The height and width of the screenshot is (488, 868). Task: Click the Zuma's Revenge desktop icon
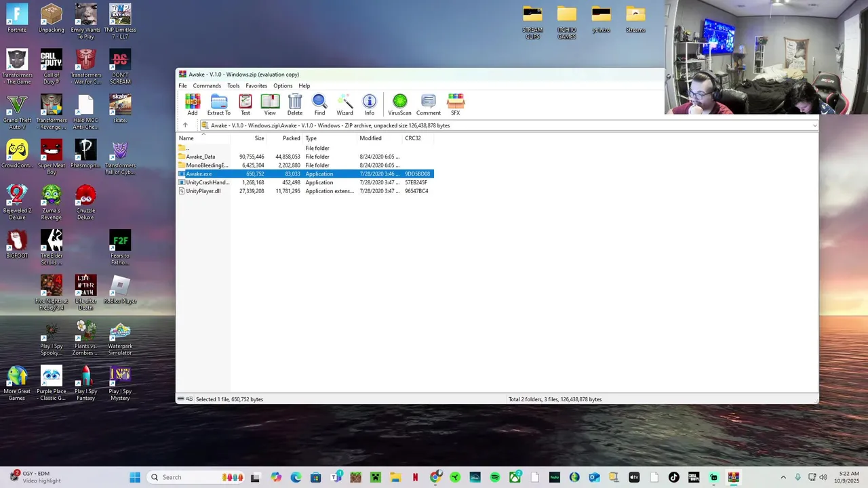coord(52,203)
